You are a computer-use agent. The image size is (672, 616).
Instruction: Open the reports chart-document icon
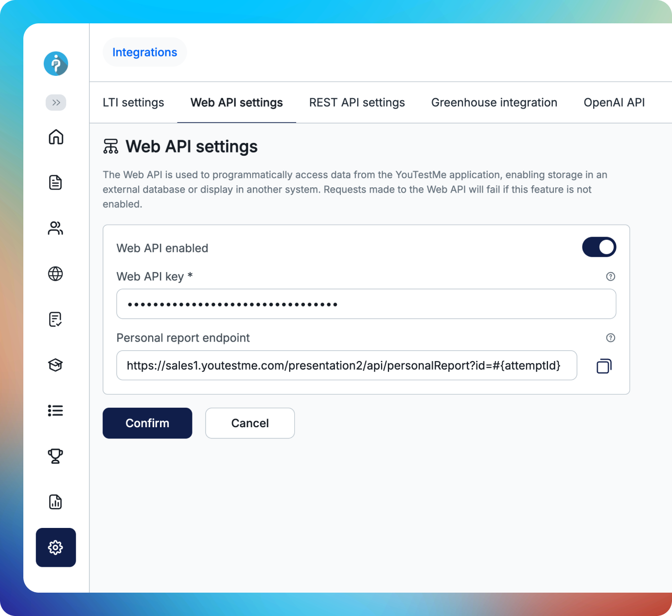point(55,502)
